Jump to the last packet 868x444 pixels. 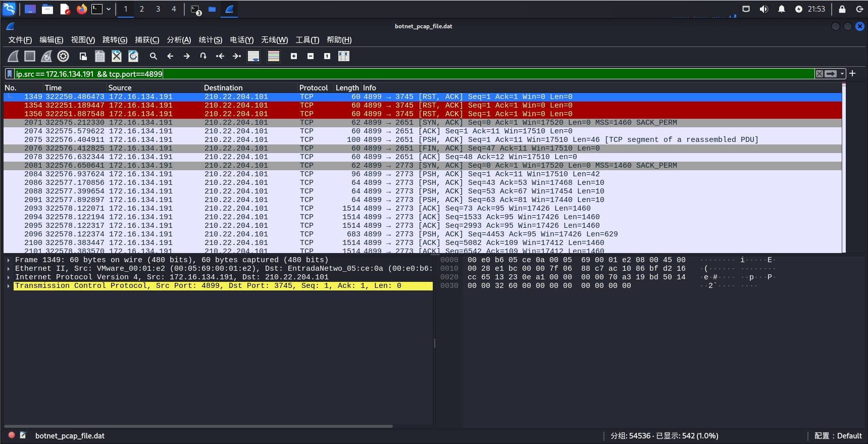[237, 56]
